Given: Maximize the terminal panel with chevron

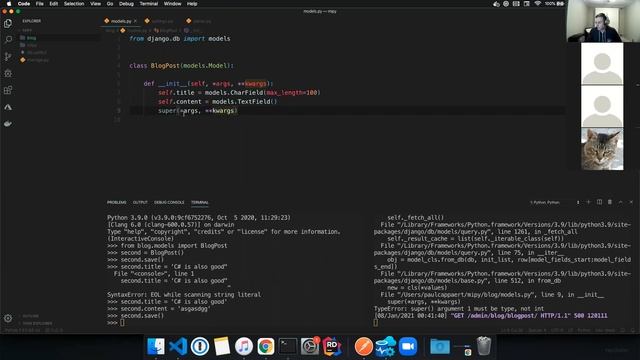Looking at the screenshot, I should point(620,202).
